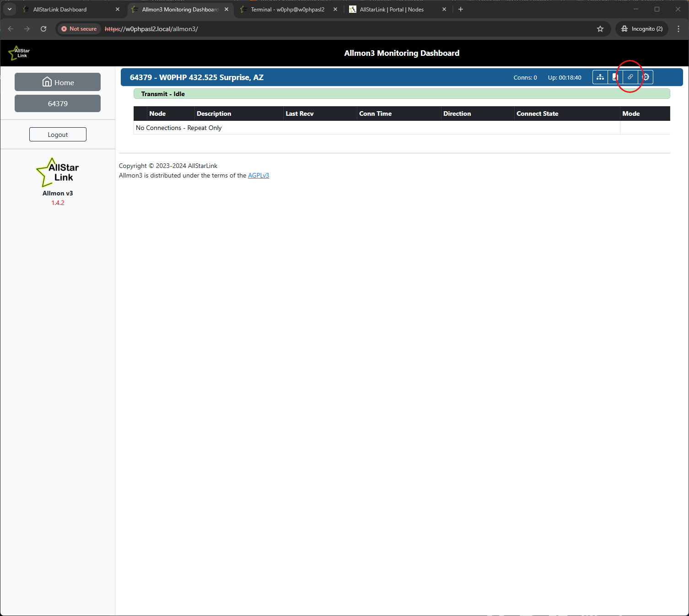This screenshot has height=616, width=689.
Task: Switch to AllStarLink Portal Nodes tab
Action: click(391, 10)
